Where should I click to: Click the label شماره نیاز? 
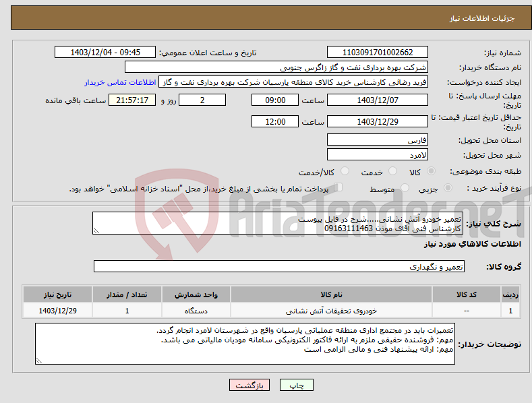[502, 53]
